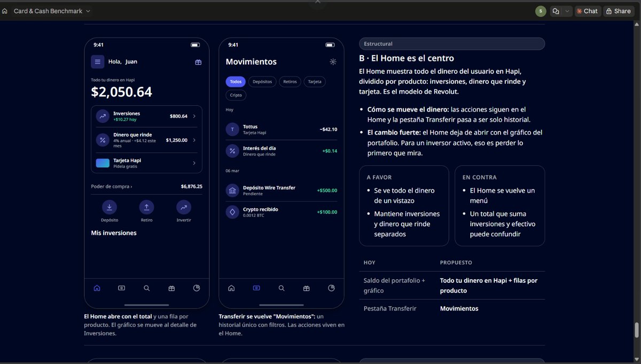Click Dinero que rinde percent icon
This screenshot has width=641, height=364.
click(x=103, y=140)
